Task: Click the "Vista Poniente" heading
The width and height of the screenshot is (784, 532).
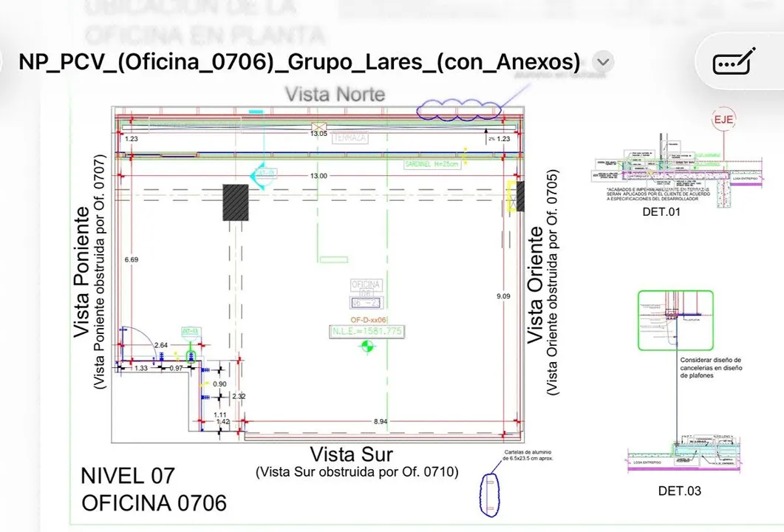Action: (82, 272)
